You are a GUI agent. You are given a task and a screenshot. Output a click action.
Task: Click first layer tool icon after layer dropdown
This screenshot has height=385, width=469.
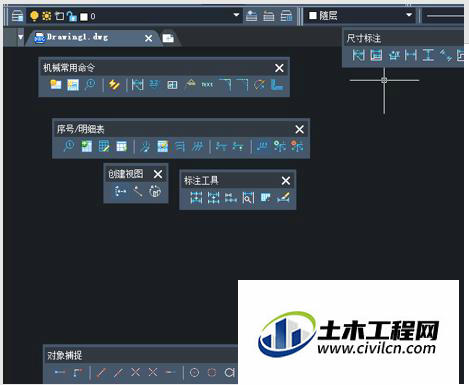tap(251, 16)
